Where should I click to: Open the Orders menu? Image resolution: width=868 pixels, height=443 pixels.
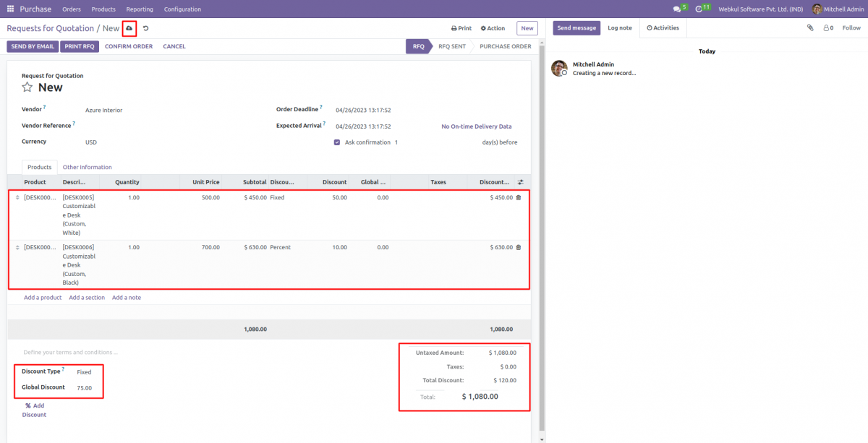point(71,9)
